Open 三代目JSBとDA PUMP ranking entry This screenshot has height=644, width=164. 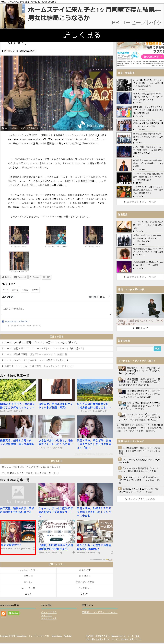click(x=140, y=451)
